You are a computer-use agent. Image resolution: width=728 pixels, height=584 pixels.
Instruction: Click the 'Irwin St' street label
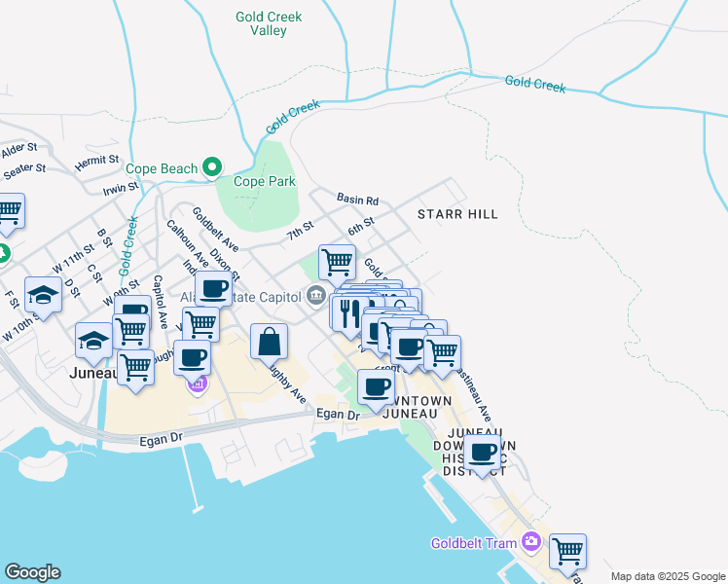121,189
